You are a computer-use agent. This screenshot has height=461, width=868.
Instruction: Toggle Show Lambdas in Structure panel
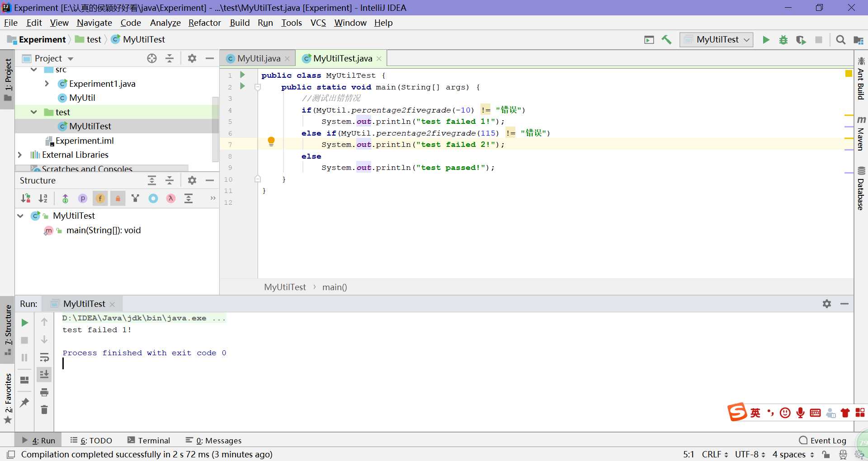pyautogui.click(x=170, y=198)
